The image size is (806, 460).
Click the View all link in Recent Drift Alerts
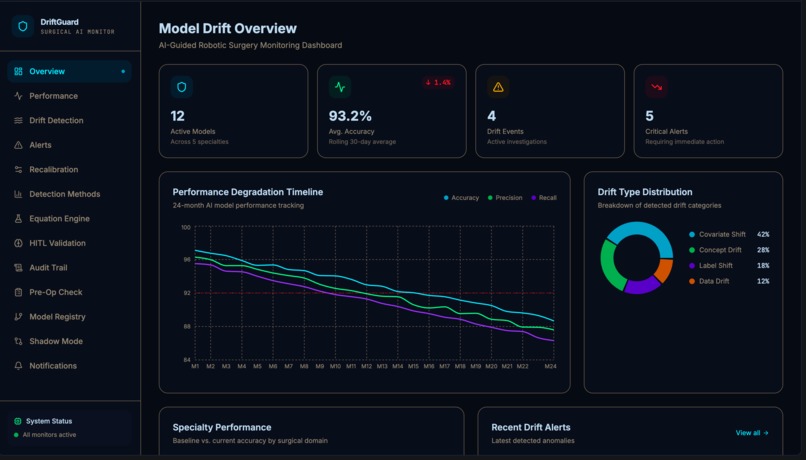click(752, 433)
